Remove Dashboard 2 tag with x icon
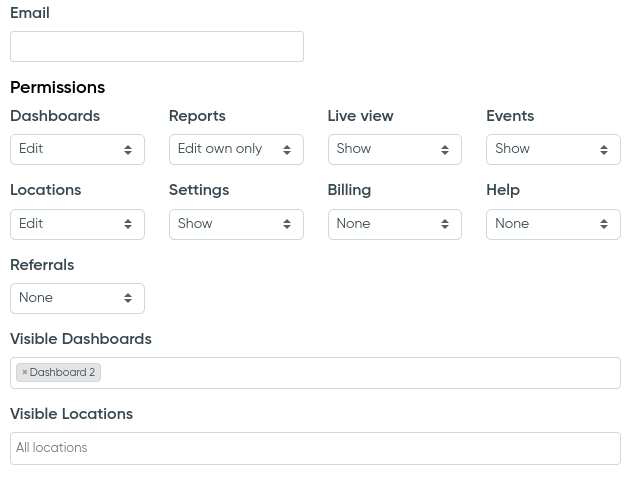 coord(24,372)
